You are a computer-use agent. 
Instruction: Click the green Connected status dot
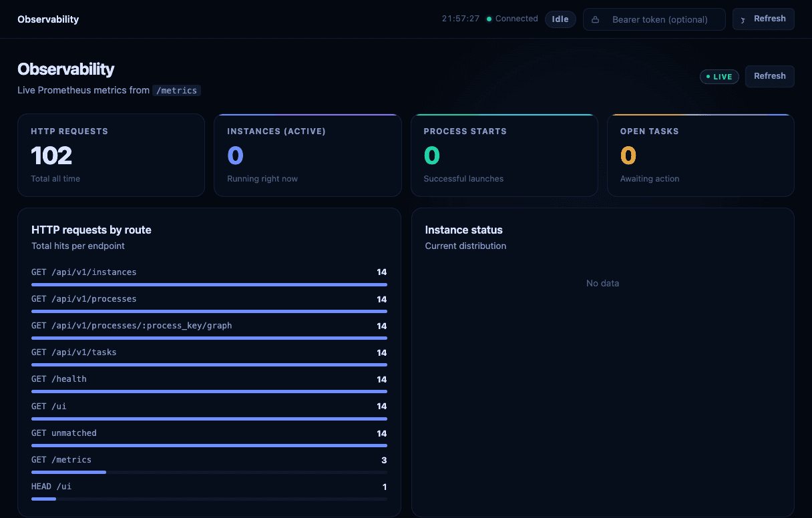[x=489, y=19]
